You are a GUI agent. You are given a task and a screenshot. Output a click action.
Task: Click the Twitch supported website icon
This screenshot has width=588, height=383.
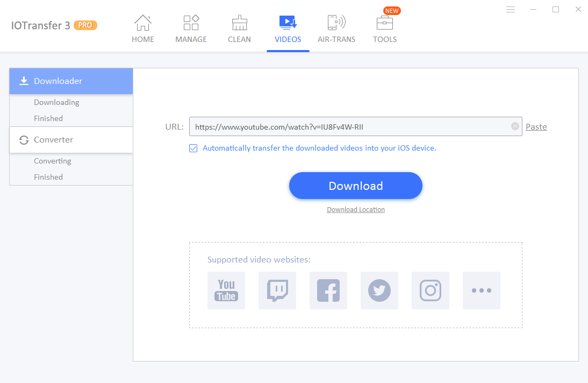coord(277,290)
